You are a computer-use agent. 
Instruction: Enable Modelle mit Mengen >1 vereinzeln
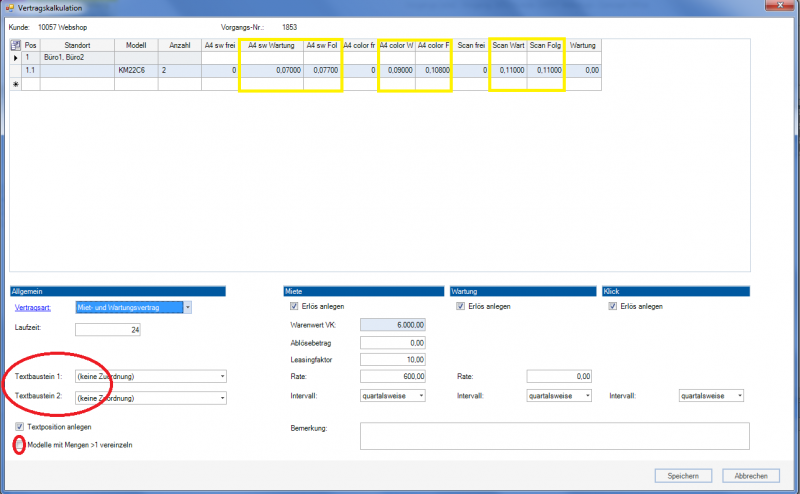pyautogui.click(x=20, y=443)
